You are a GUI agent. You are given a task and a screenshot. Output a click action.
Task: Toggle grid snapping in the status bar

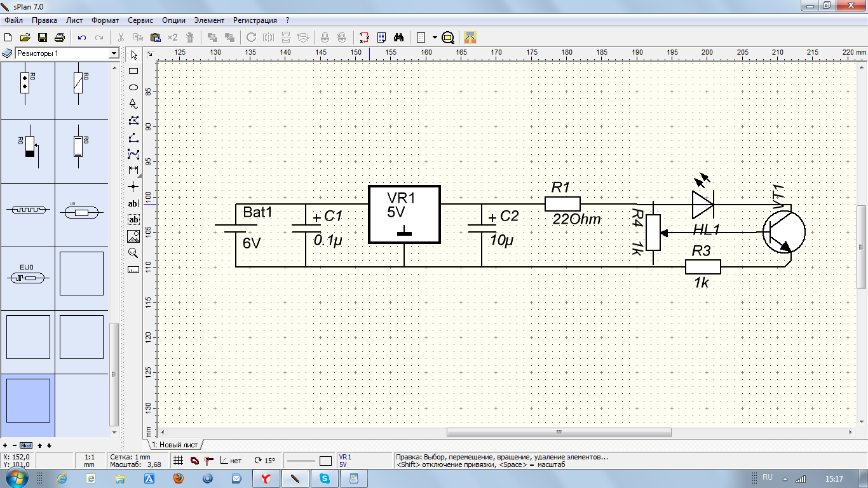179,460
